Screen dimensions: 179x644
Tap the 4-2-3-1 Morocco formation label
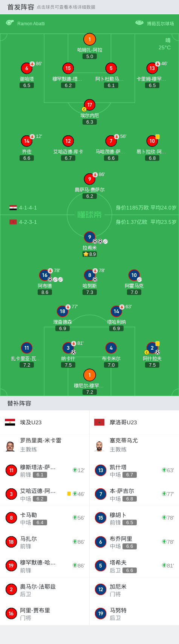click(28, 222)
